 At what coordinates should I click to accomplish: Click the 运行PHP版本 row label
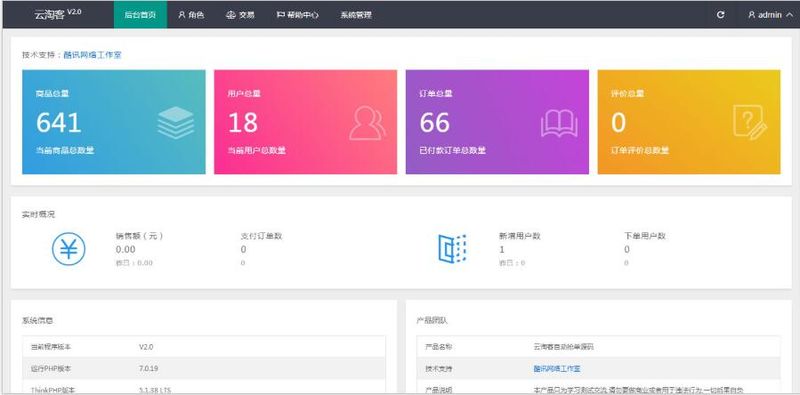pyautogui.click(x=51, y=368)
